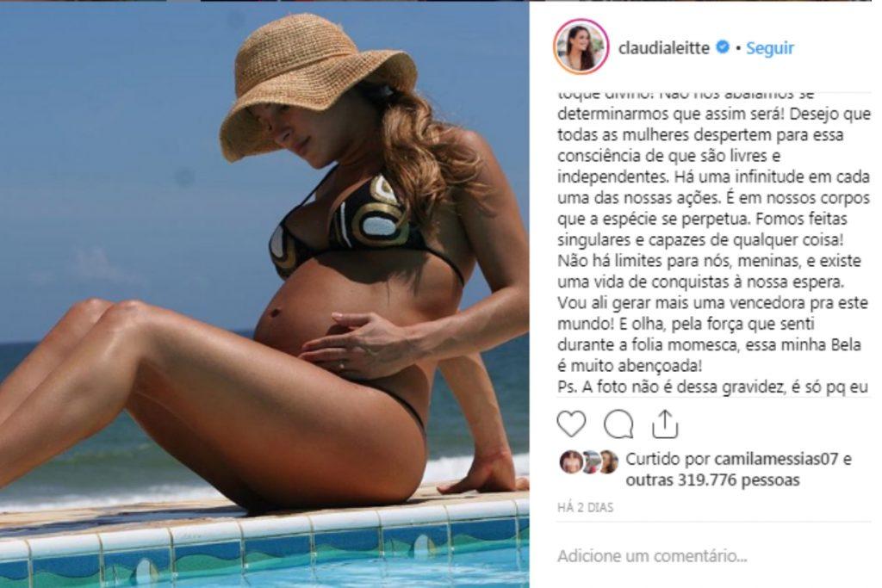
Task: Follow the account via Seguir
Action: [769, 48]
